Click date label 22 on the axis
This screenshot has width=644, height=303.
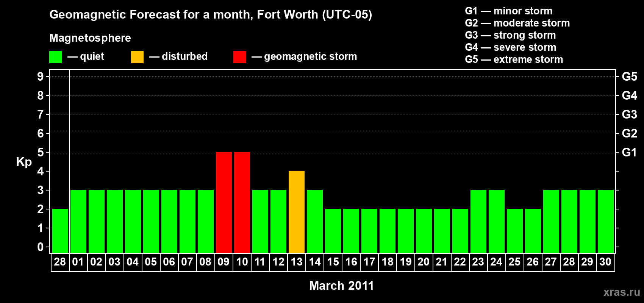pos(460,262)
